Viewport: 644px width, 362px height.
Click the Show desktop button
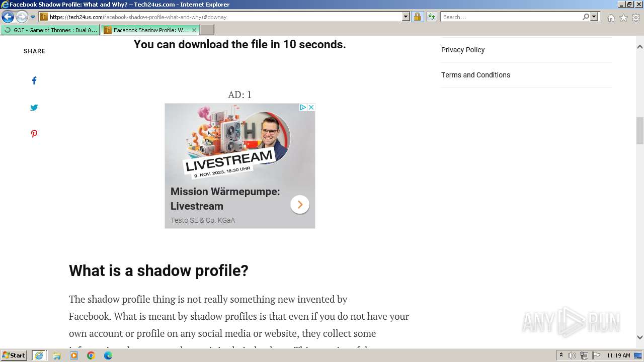tap(638, 355)
